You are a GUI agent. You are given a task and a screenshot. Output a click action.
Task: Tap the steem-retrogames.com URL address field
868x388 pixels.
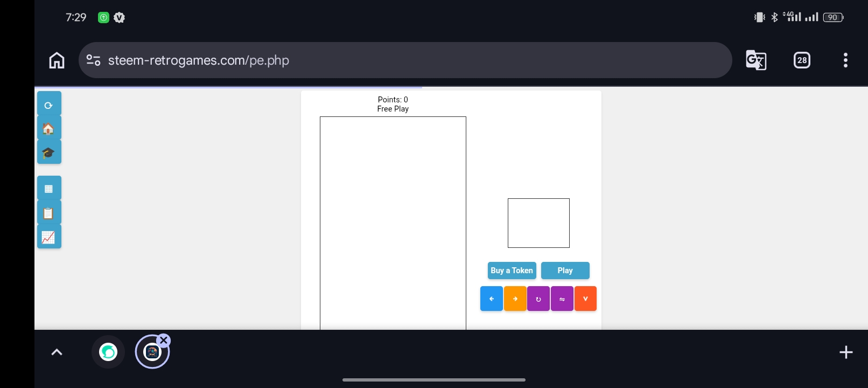(405, 60)
